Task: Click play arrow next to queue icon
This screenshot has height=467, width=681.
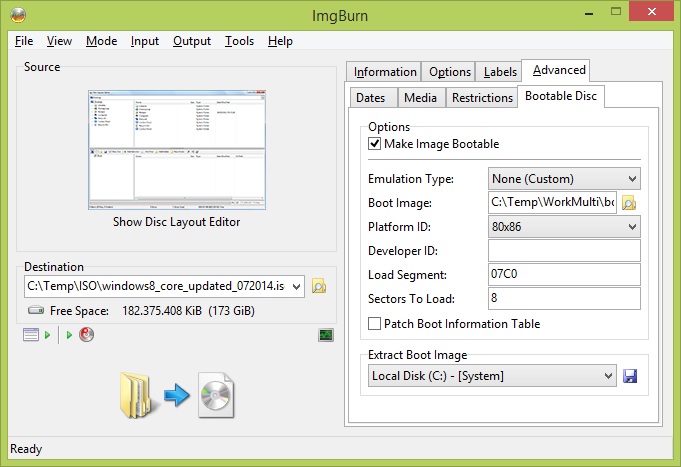Action: coord(48,335)
